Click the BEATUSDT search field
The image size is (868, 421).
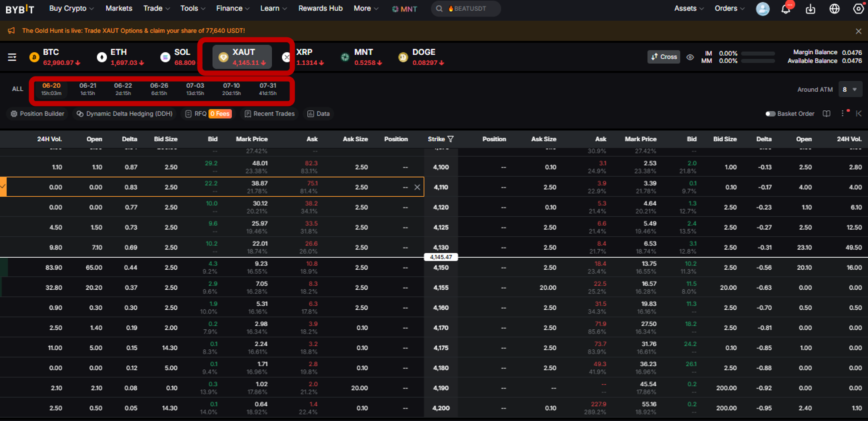tap(466, 9)
